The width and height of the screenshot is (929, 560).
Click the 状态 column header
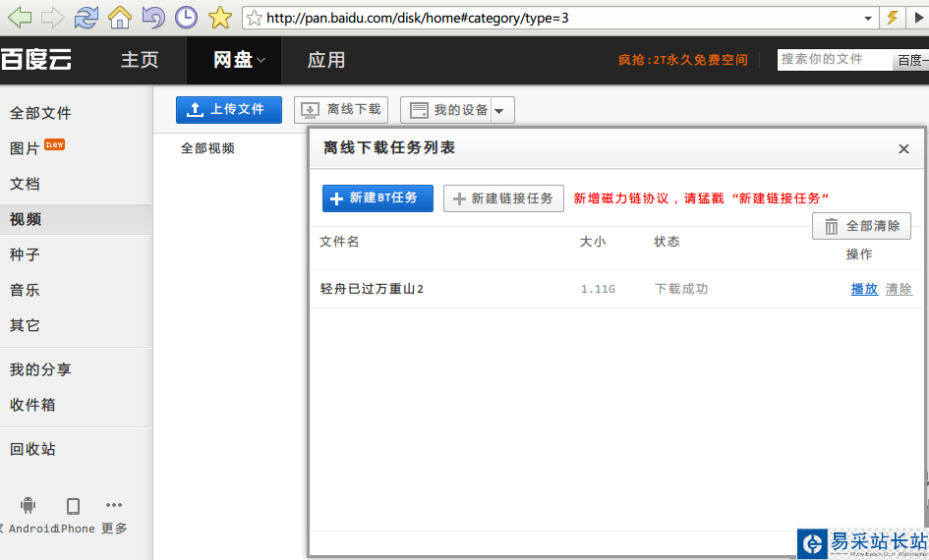tap(667, 242)
